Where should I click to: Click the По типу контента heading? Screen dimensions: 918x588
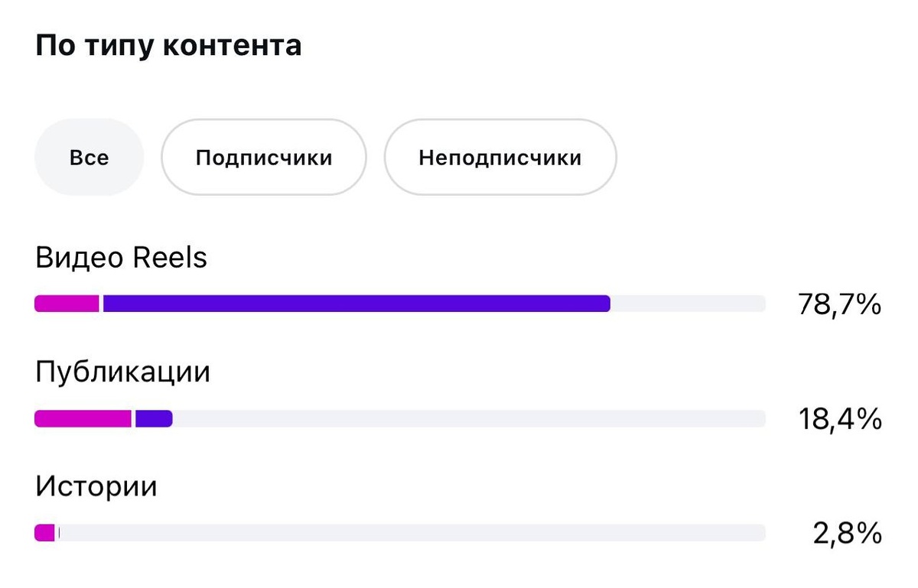pyautogui.click(x=168, y=46)
